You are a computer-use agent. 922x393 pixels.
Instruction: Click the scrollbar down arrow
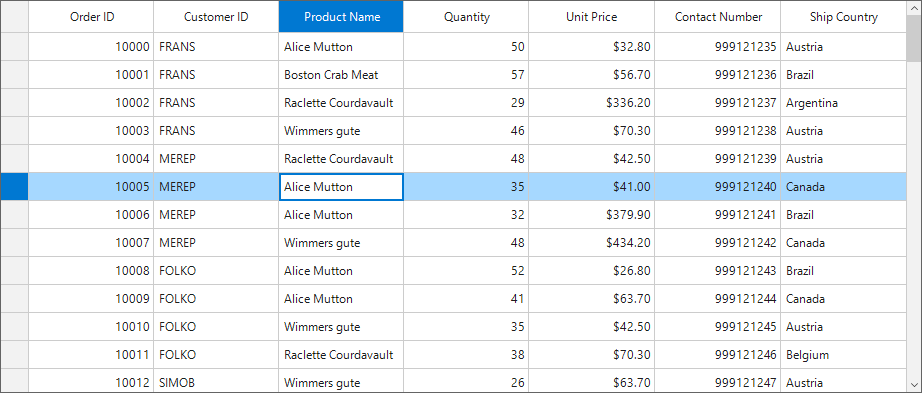914,385
